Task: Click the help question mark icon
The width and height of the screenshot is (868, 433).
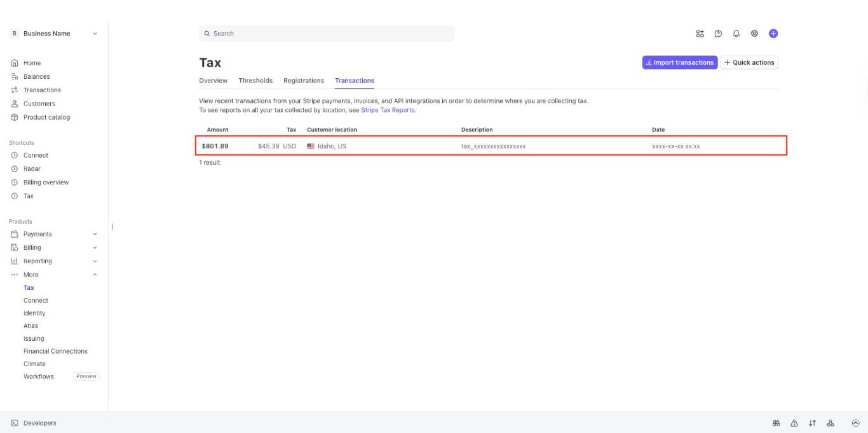Action: click(718, 34)
